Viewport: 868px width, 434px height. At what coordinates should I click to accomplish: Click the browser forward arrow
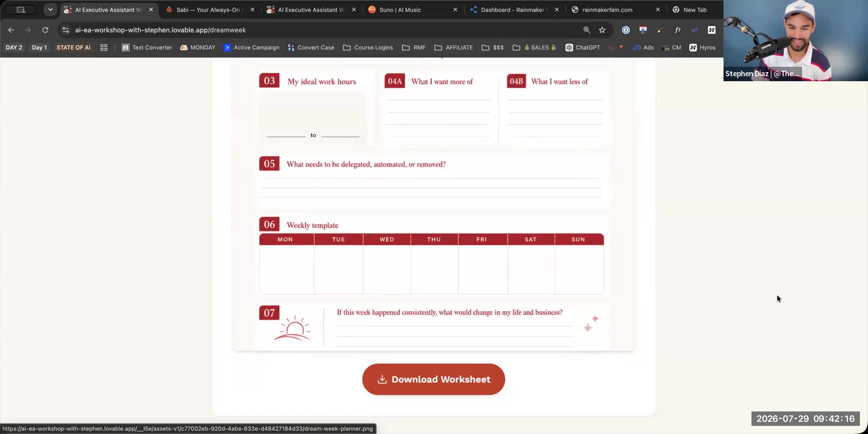coord(28,30)
